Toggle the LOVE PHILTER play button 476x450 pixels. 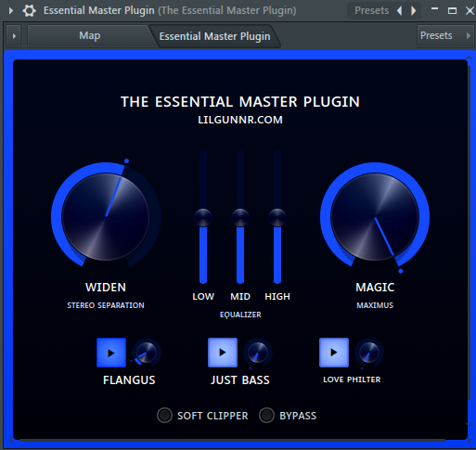click(334, 353)
